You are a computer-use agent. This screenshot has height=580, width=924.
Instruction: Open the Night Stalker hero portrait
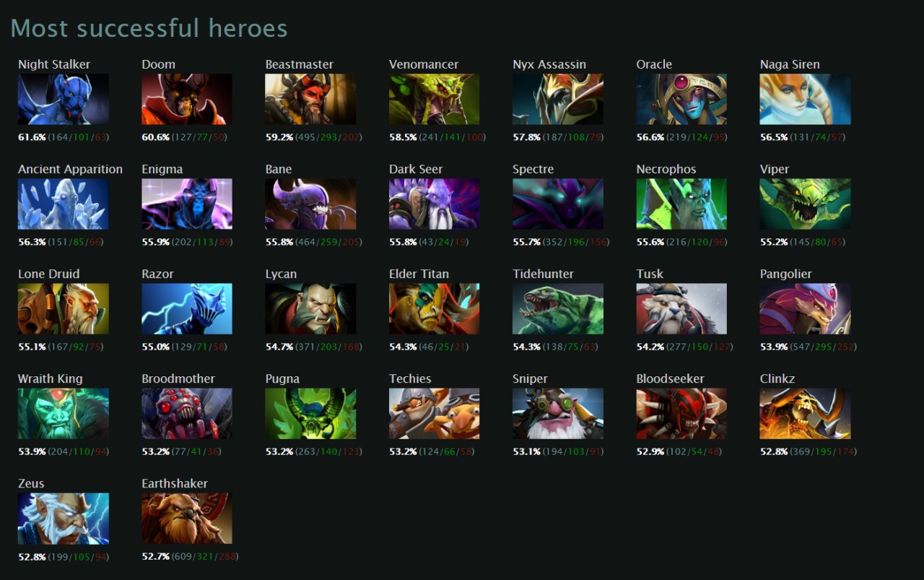(64, 99)
